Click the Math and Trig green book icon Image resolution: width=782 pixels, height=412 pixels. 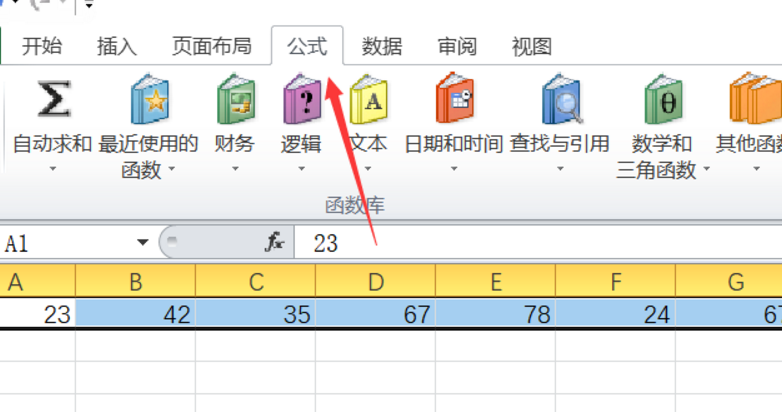(663, 99)
